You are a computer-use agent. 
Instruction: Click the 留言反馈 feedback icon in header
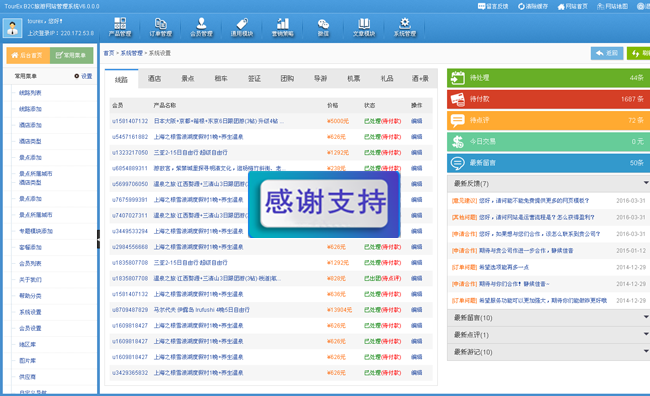click(482, 6)
